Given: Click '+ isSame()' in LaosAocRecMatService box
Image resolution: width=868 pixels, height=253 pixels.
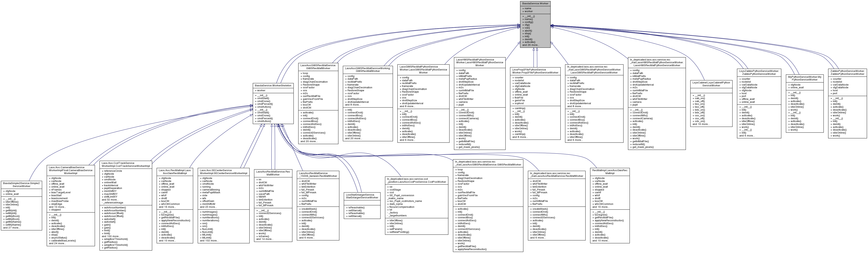Looking at the screenshot, I should click(x=263, y=236).
